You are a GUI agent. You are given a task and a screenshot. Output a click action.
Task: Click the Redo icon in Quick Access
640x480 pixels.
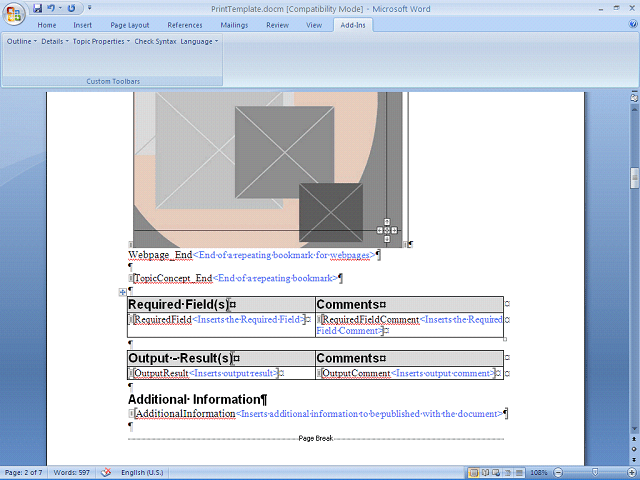[x=72, y=8]
